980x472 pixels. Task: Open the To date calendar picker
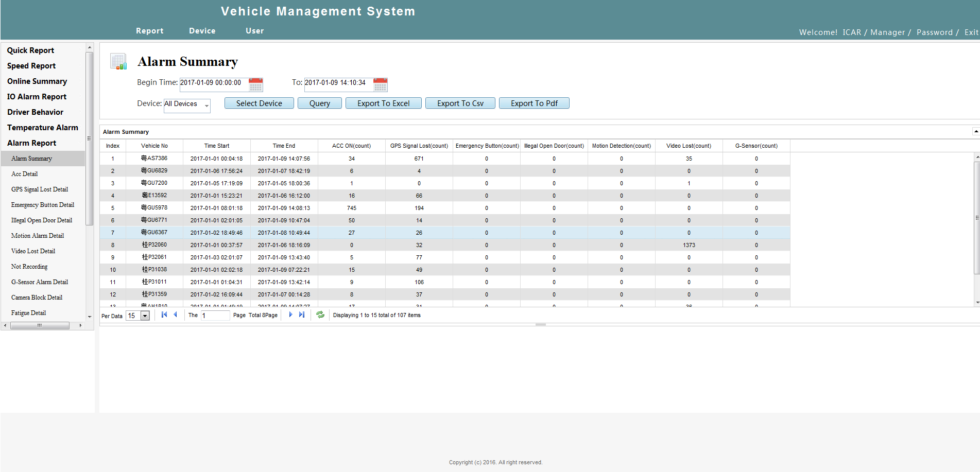point(380,84)
